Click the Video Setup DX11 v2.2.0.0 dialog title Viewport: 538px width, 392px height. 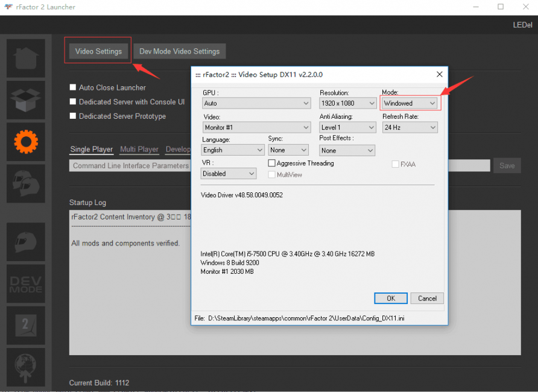pos(259,74)
